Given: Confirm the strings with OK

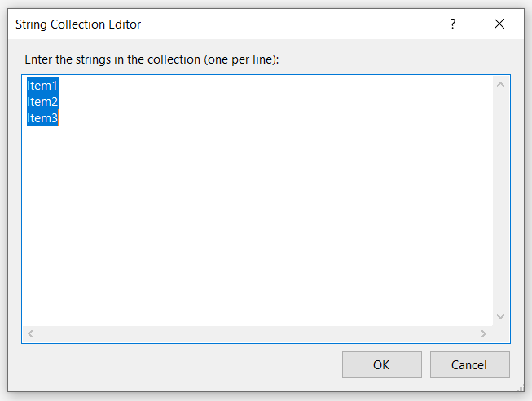Looking at the screenshot, I should point(381,365).
